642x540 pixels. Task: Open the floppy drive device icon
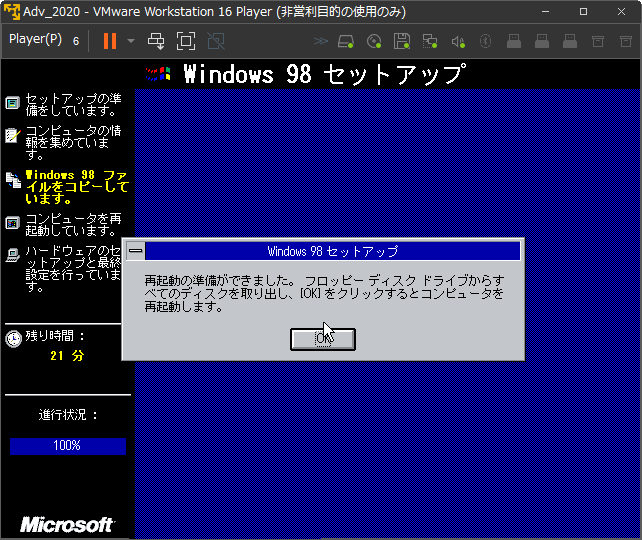[x=402, y=41]
